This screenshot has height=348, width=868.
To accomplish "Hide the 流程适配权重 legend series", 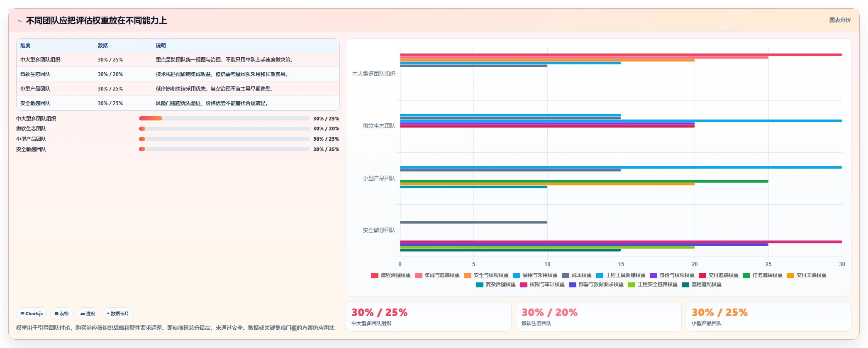I will click(x=702, y=284).
